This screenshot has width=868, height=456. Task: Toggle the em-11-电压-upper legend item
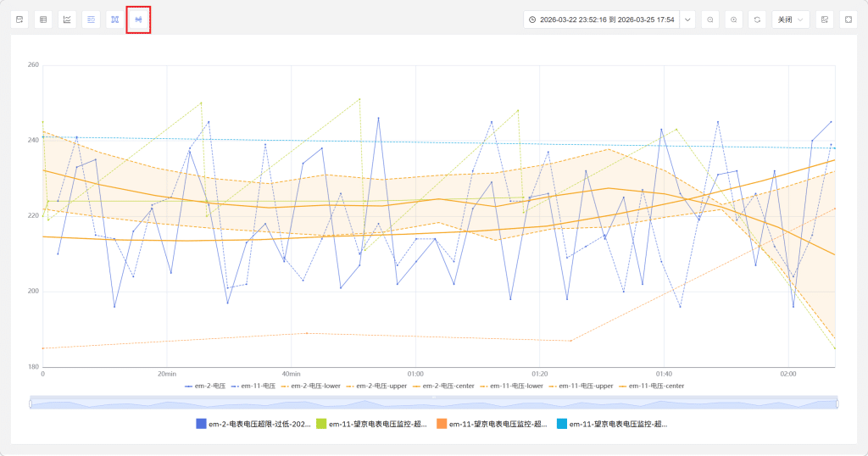[581, 386]
